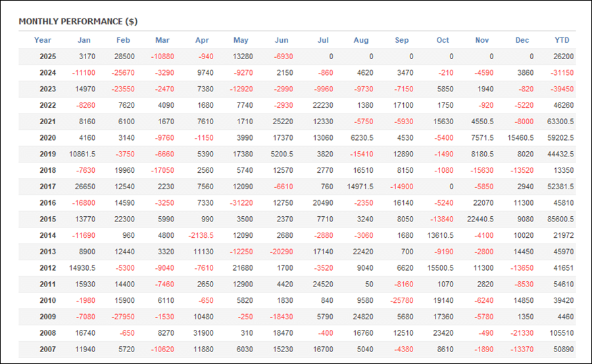Click the 24520 value in 2011 row

pos(323,284)
